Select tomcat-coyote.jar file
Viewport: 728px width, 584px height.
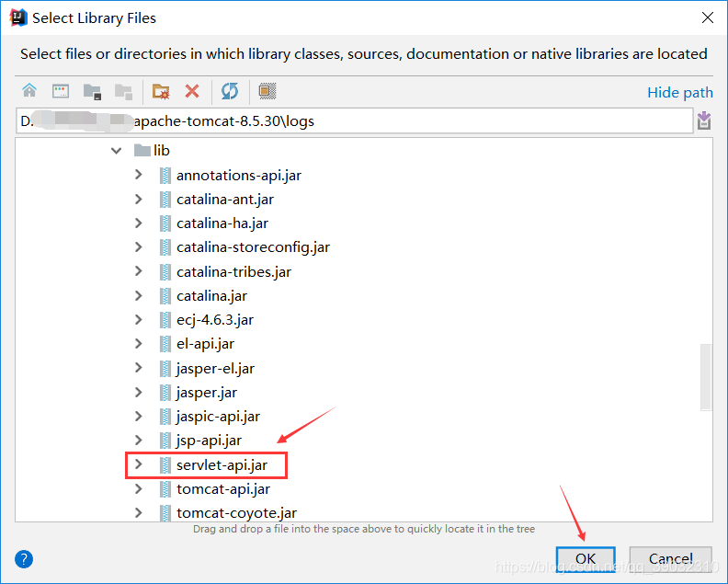coord(228,513)
